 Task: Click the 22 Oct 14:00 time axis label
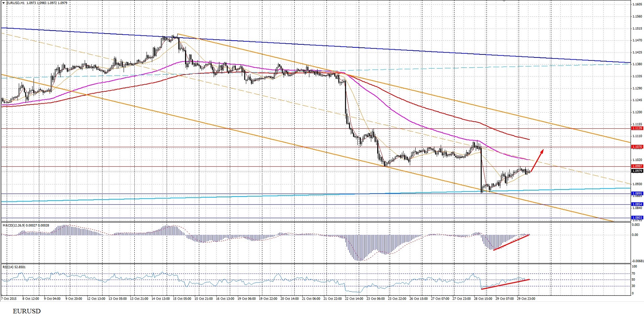coord(354,298)
